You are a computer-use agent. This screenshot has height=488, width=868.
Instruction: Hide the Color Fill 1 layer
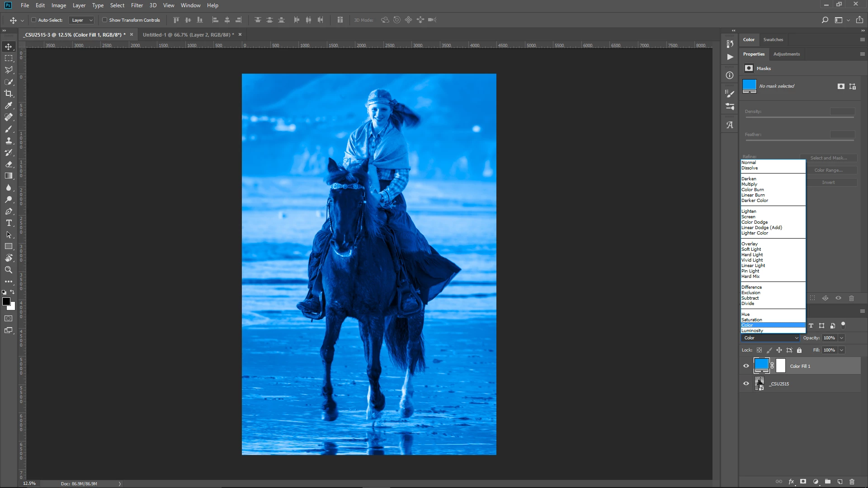(x=746, y=366)
